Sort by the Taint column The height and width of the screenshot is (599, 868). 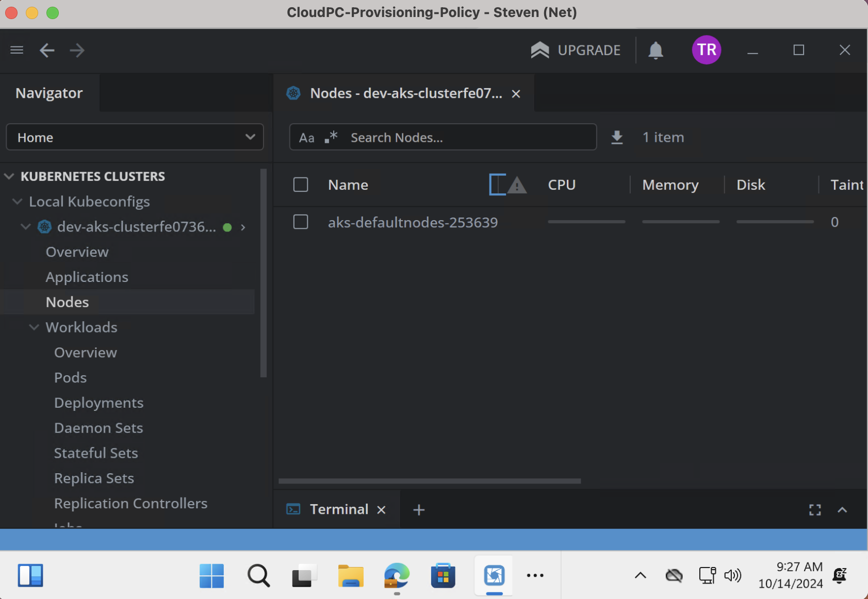click(847, 185)
